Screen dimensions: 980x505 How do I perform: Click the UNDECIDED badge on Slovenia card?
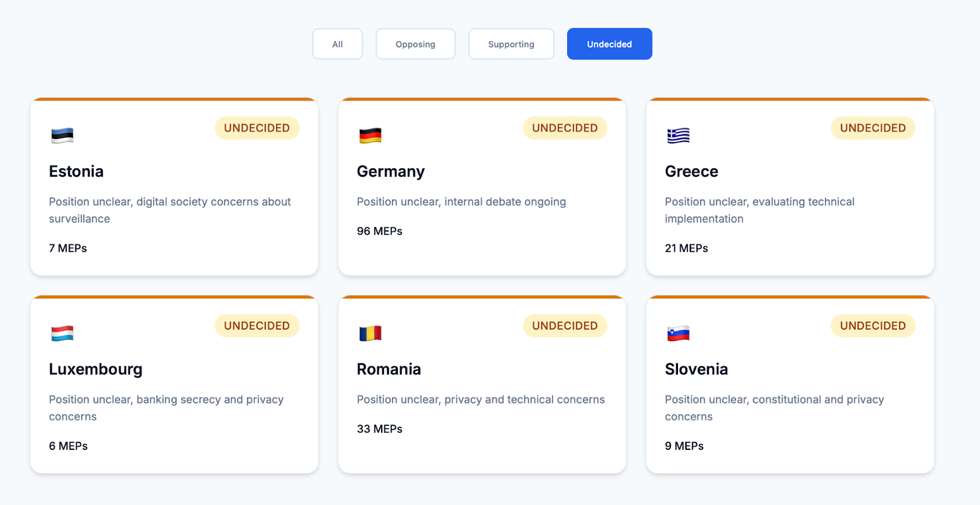click(873, 326)
